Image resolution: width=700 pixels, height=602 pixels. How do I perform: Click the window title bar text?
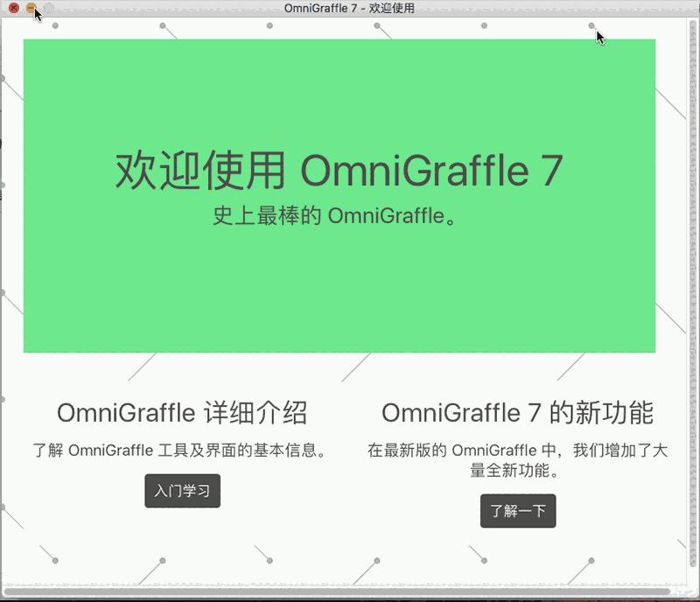[350, 8]
